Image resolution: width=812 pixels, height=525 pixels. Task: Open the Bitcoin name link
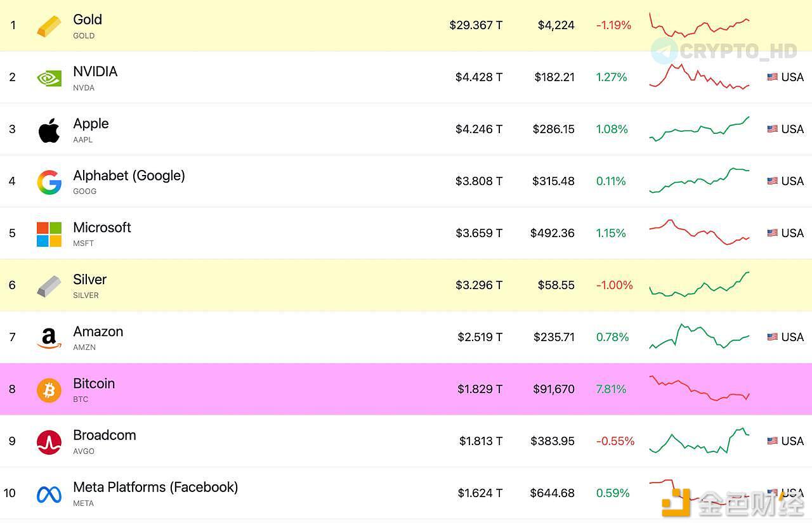coord(94,384)
